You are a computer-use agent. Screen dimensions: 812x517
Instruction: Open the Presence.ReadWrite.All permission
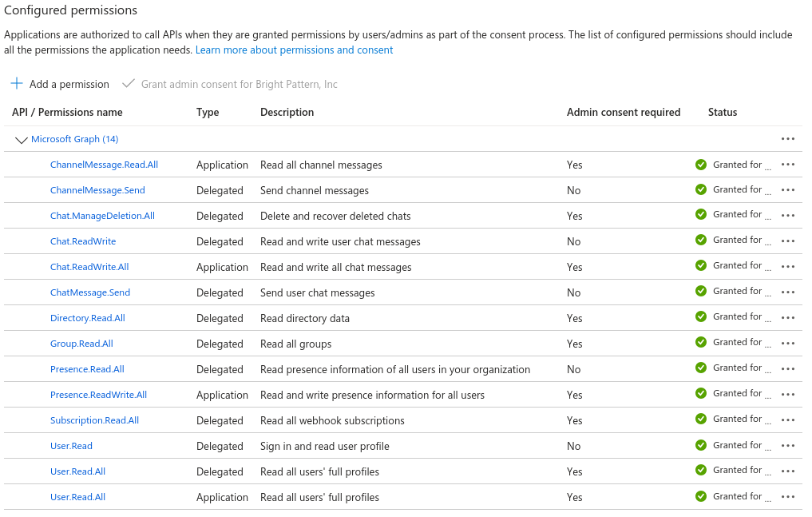click(x=98, y=394)
